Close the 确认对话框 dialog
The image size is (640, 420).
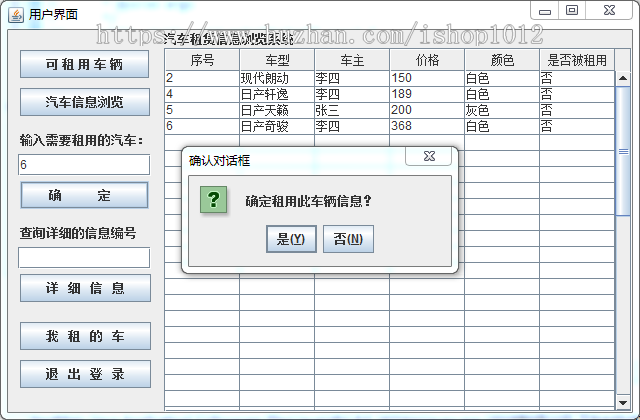pos(429,156)
